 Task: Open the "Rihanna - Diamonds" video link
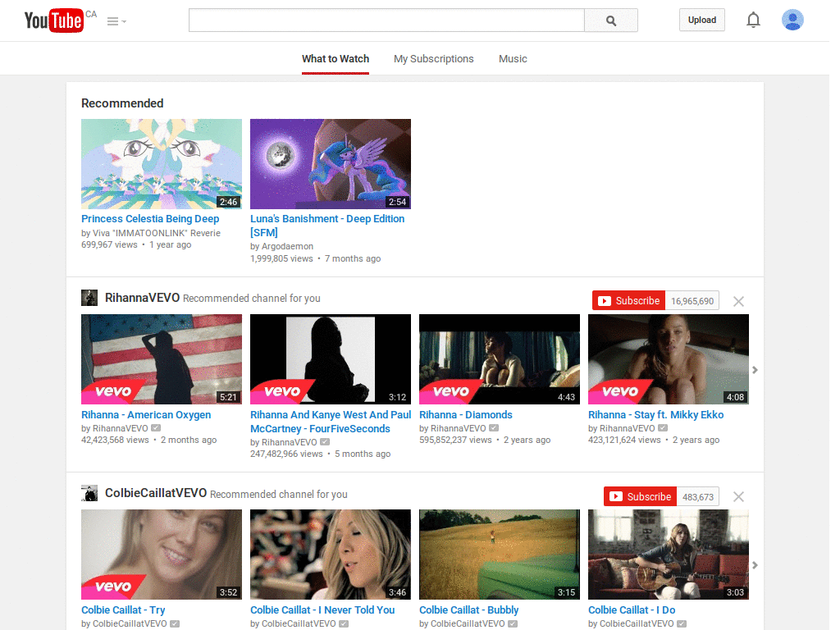tap(466, 414)
